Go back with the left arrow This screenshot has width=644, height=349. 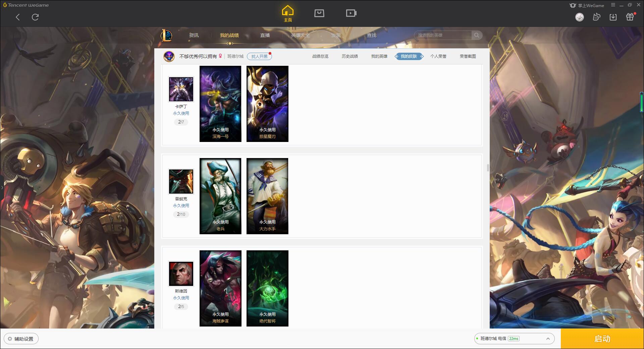[x=18, y=17]
